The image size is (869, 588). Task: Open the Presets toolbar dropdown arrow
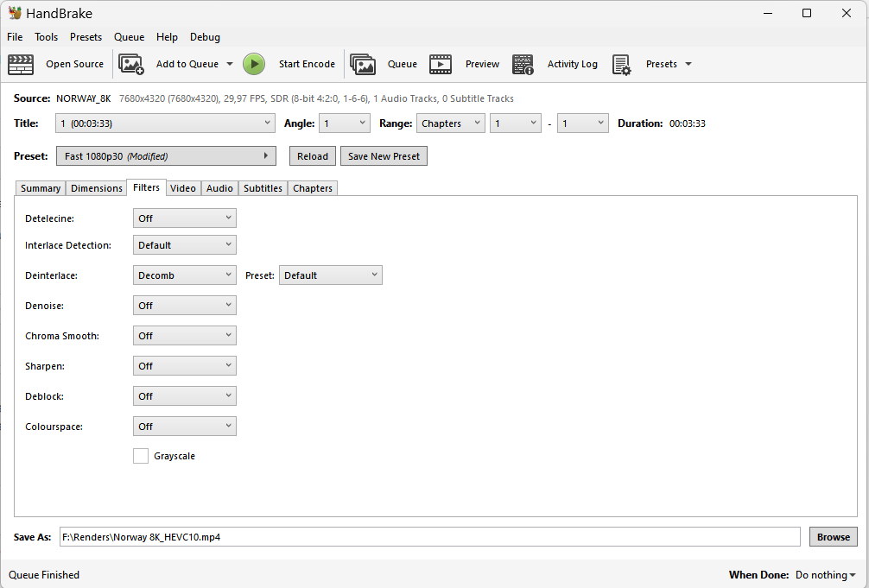point(688,64)
